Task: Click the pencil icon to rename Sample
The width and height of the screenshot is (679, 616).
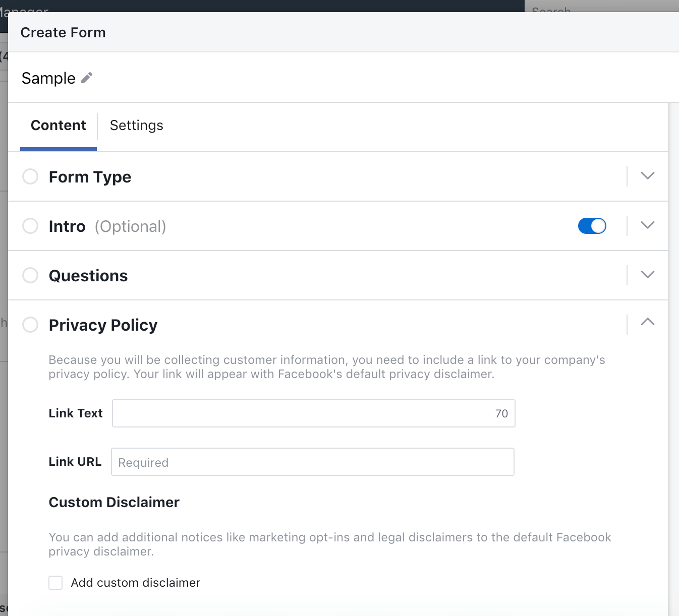Action: point(87,78)
